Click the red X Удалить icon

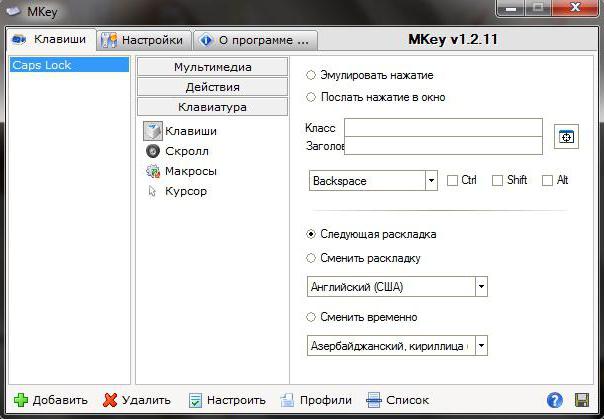[x=110, y=400]
